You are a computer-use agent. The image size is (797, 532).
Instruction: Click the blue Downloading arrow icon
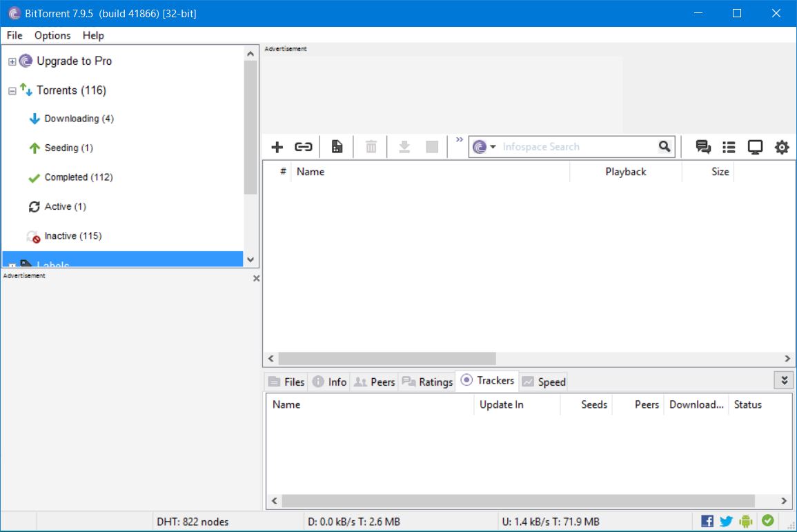[34, 119]
